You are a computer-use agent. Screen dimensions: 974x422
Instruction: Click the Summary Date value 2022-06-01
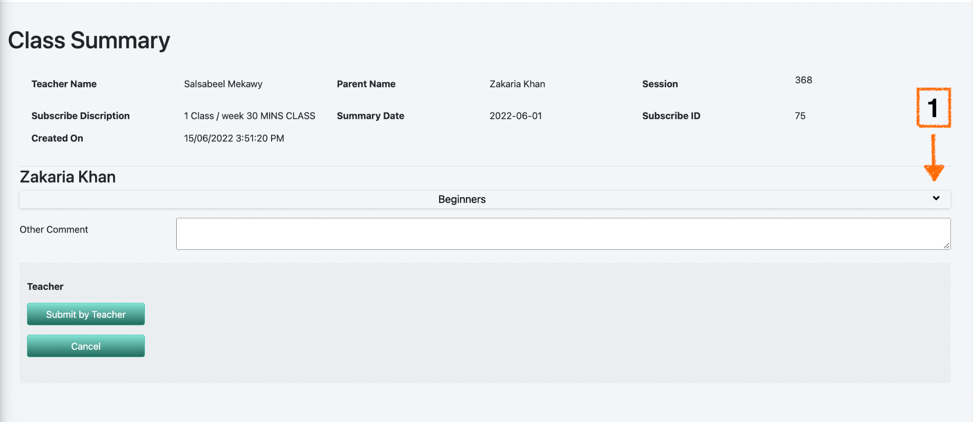[x=516, y=116]
